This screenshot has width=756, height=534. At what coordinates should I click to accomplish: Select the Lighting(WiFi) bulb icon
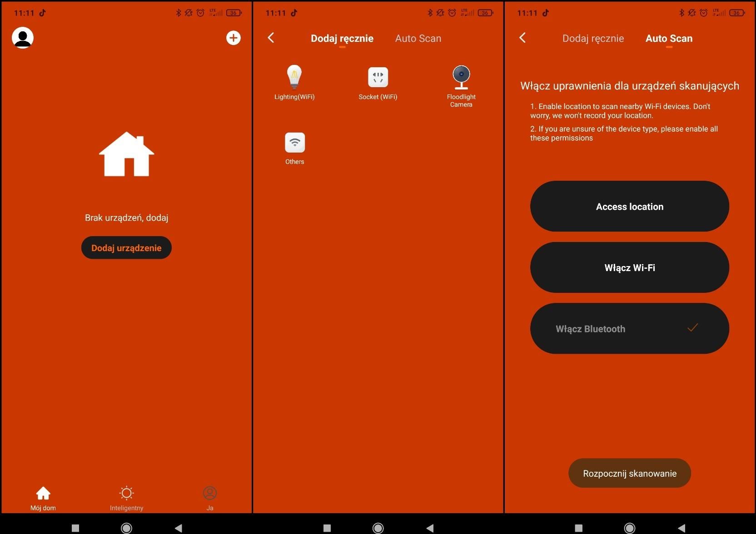pos(294,77)
